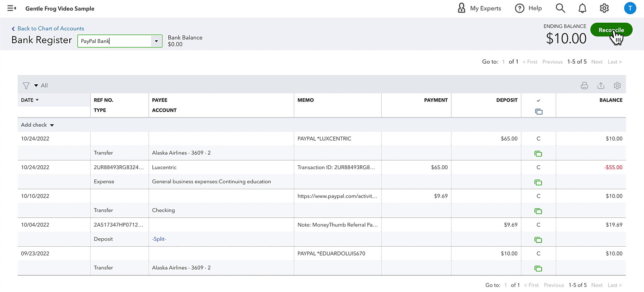Toggle reconcile status C for $9.69 payment row
The height and width of the screenshot is (292, 644).
pyautogui.click(x=539, y=196)
